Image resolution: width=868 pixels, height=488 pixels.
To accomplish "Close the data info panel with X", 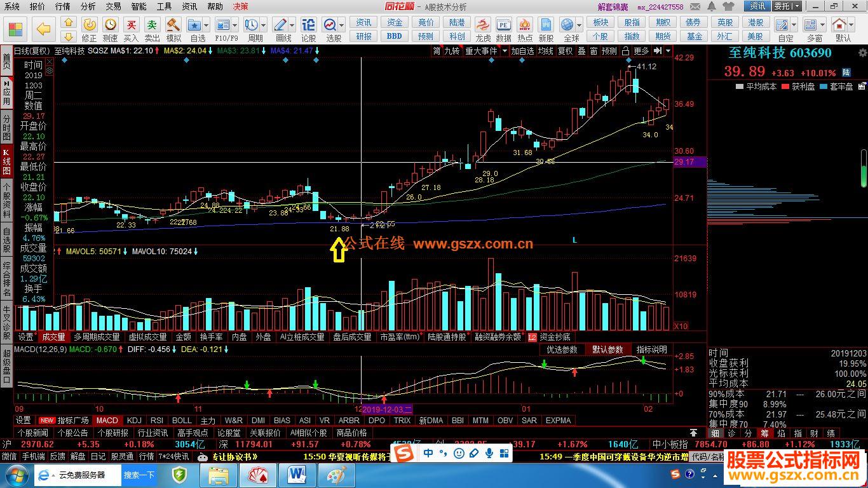I will [x=50, y=60].
